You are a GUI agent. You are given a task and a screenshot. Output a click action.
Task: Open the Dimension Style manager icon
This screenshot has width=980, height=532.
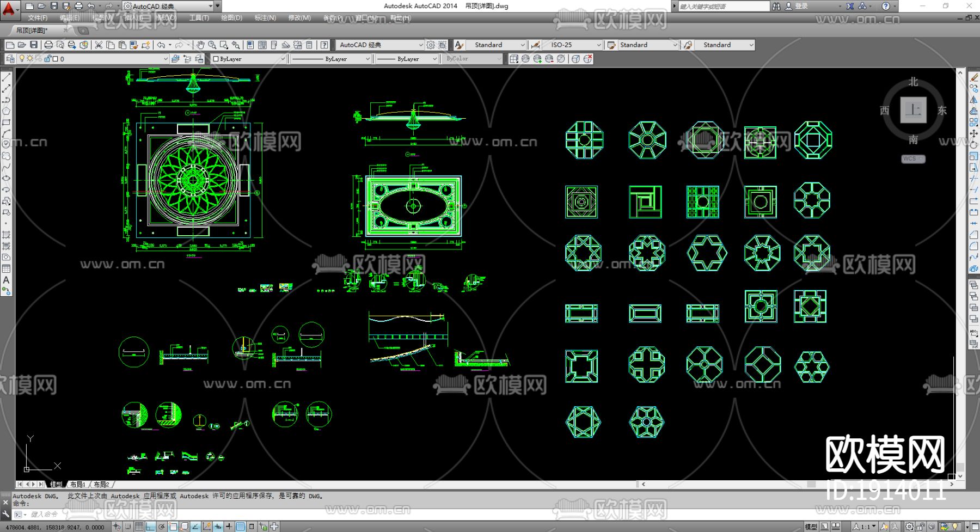tap(536, 45)
